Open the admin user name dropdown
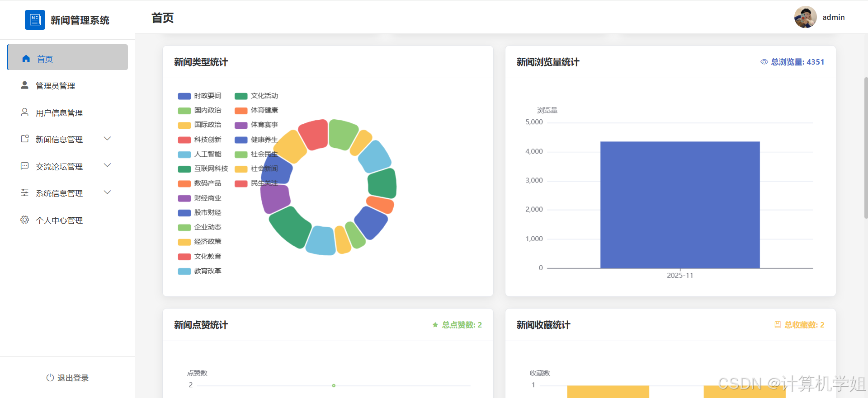Viewport: 868px width, 398px height. tap(834, 17)
